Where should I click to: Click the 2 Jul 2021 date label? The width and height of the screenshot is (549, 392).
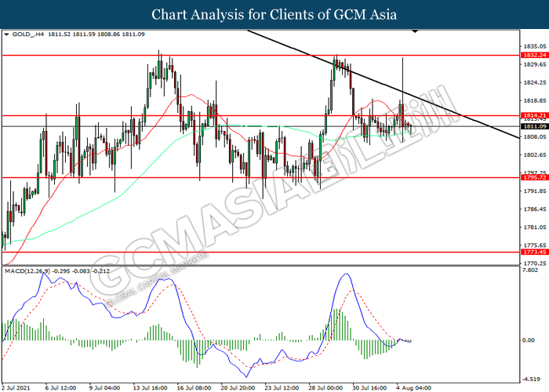click(x=16, y=388)
